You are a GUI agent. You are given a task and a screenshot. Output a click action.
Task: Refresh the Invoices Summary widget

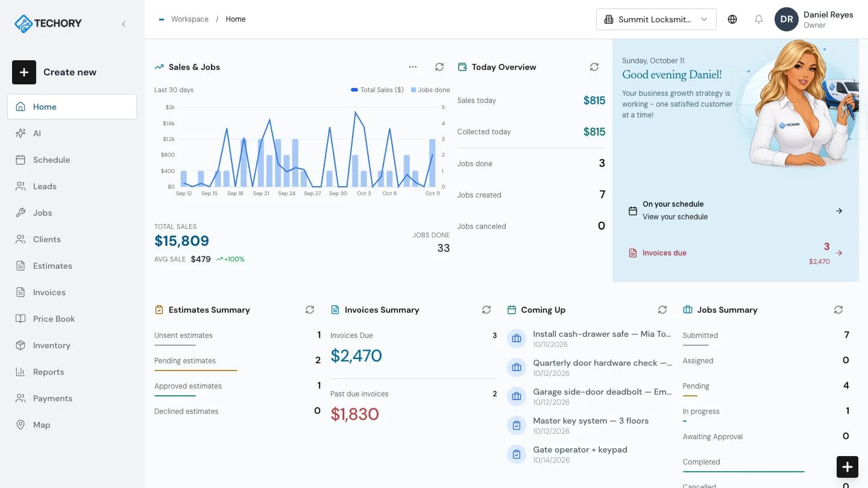(x=486, y=310)
